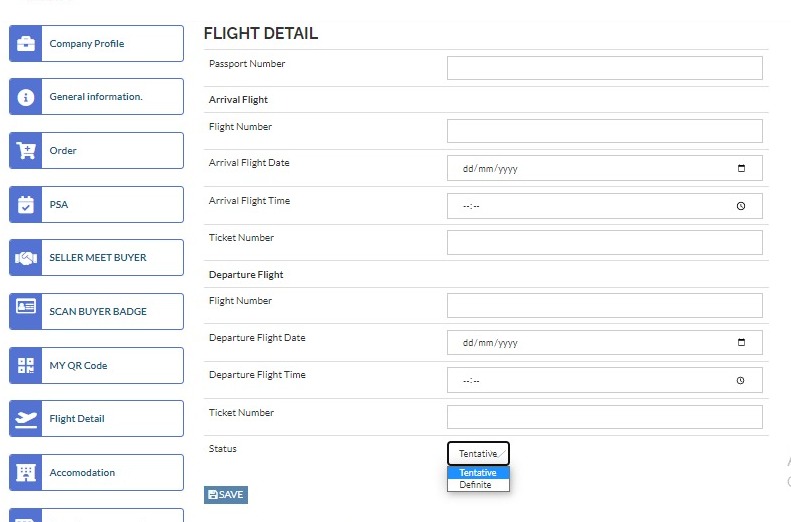Viewport: 791px width, 522px height.
Task: Click the My QR Code icon
Action: click(x=26, y=366)
